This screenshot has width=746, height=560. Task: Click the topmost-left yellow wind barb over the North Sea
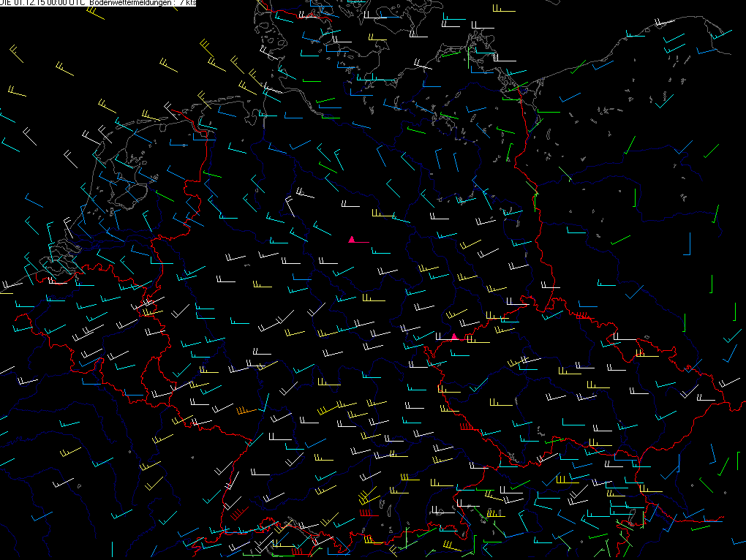click(15, 51)
